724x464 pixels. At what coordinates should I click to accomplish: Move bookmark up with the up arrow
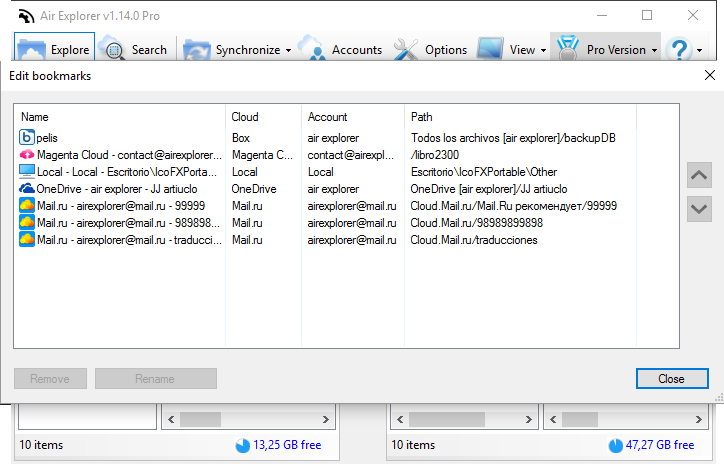(699, 175)
